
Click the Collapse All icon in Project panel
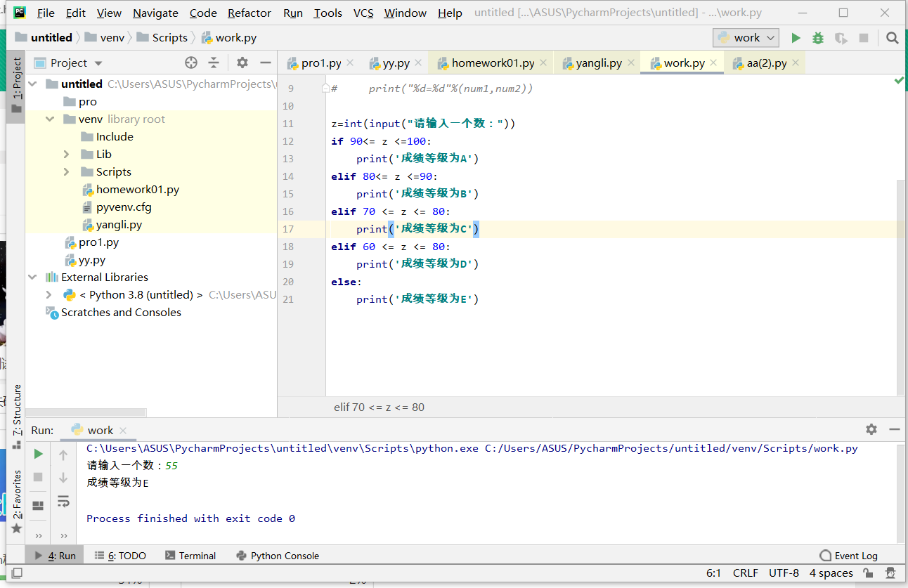[214, 63]
